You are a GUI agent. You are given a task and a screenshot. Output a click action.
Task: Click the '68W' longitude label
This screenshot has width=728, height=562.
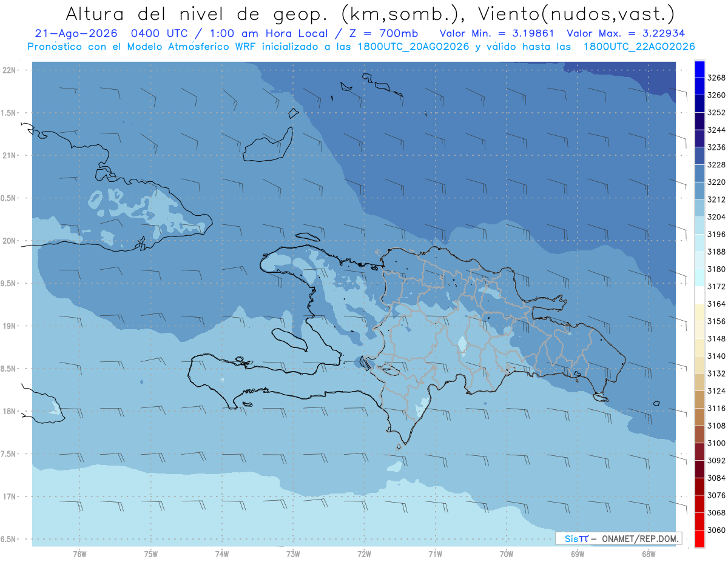[648, 554]
